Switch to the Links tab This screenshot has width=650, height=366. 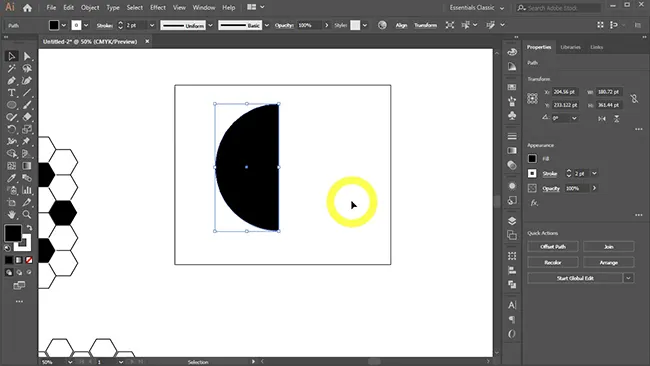[597, 47]
